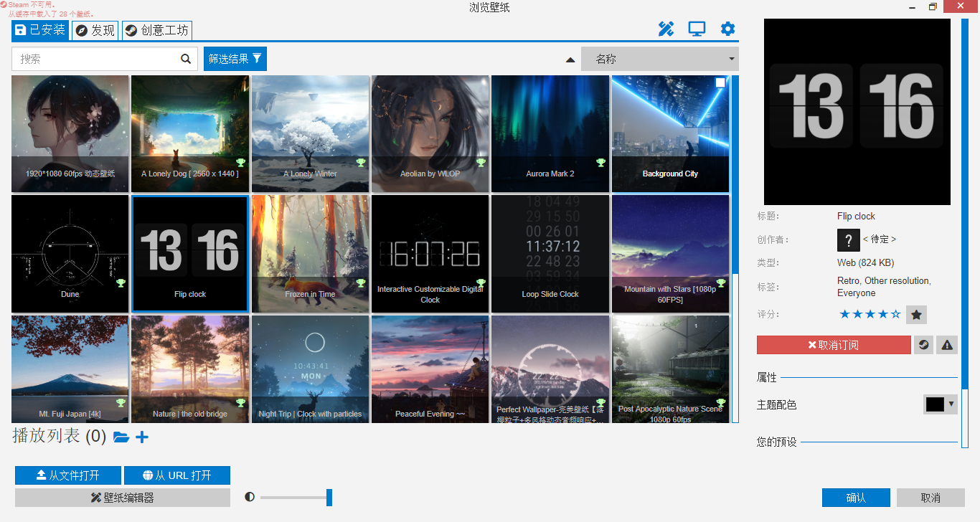The height and width of the screenshot is (522, 980).
Task: Click the 取消订阅 unsubscribe button
Action: coord(834,345)
